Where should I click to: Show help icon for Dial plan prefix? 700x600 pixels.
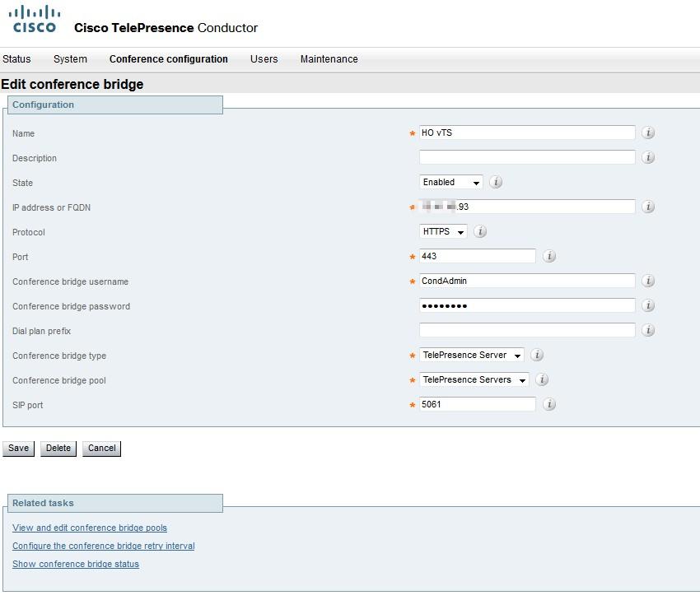coord(648,330)
